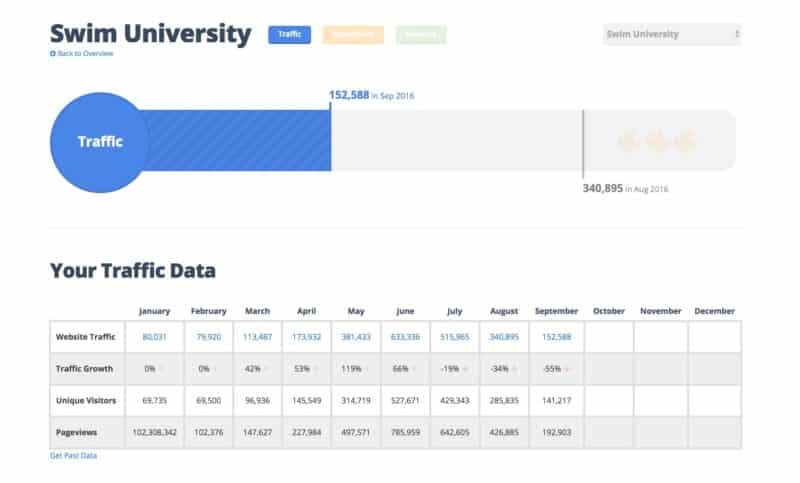Click June unique visitors 527,671

(x=405, y=400)
